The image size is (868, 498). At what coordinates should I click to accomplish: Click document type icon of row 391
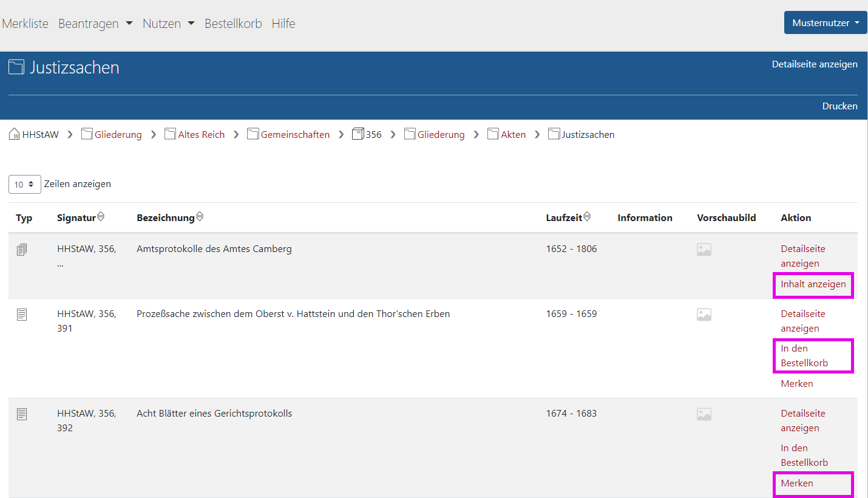click(x=22, y=315)
